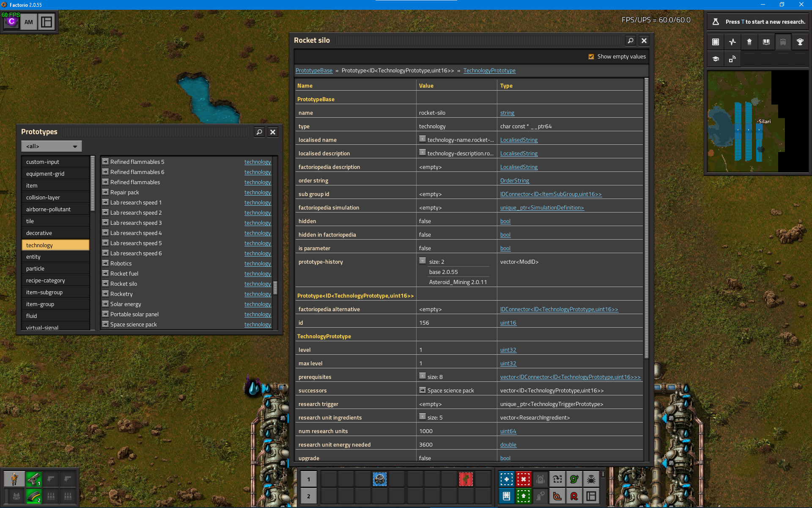Search within the Rocket silo window
The height and width of the screenshot is (508, 812).
point(631,41)
